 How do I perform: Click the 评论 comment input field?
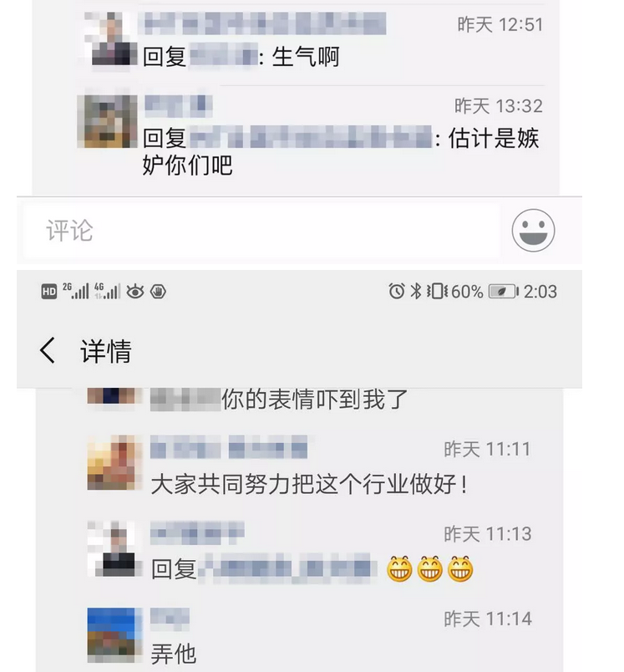point(261,231)
